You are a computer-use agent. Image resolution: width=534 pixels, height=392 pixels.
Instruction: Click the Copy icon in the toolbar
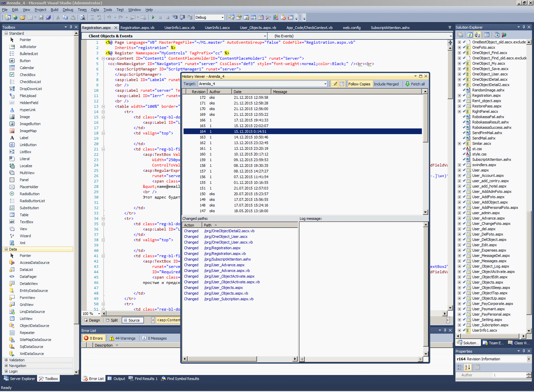point(65,17)
